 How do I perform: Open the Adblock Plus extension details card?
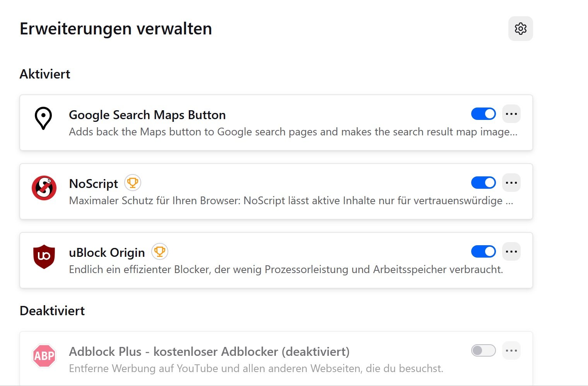coord(209,352)
